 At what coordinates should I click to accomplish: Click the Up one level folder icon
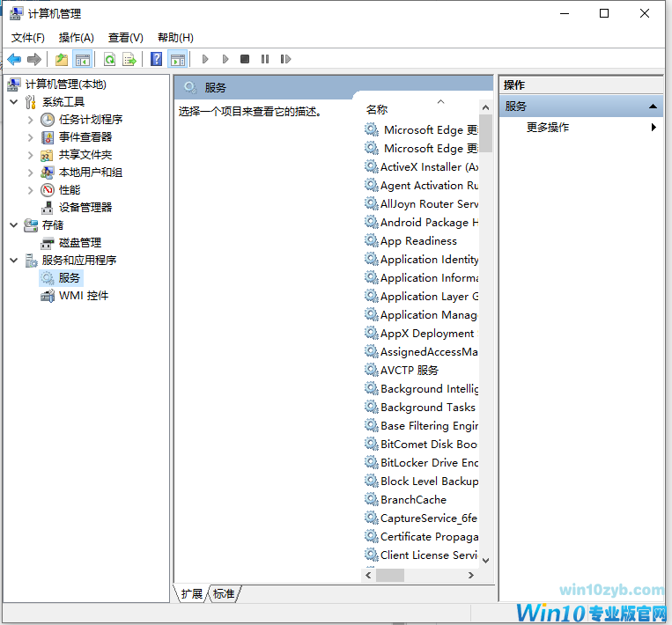61,59
